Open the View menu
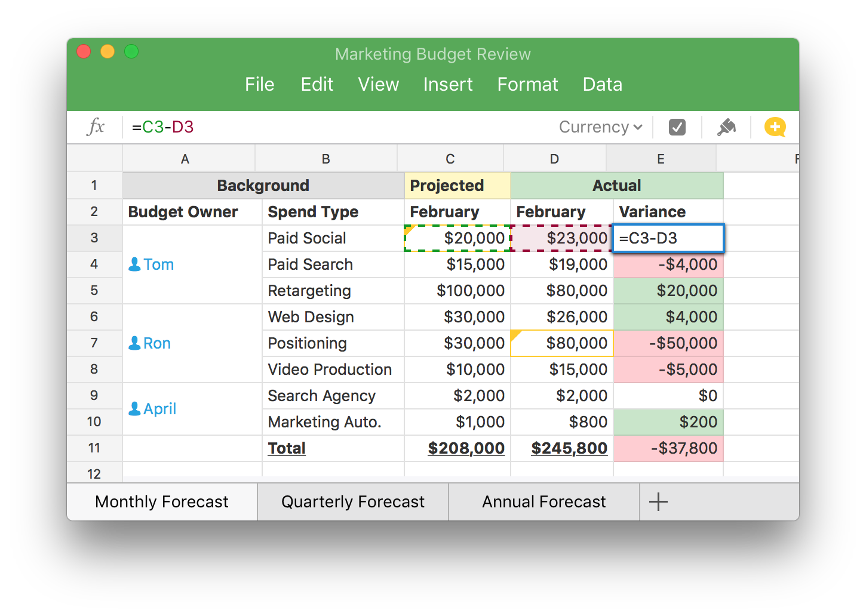Image resolution: width=866 pixels, height=616 pixels. [378, 84]
